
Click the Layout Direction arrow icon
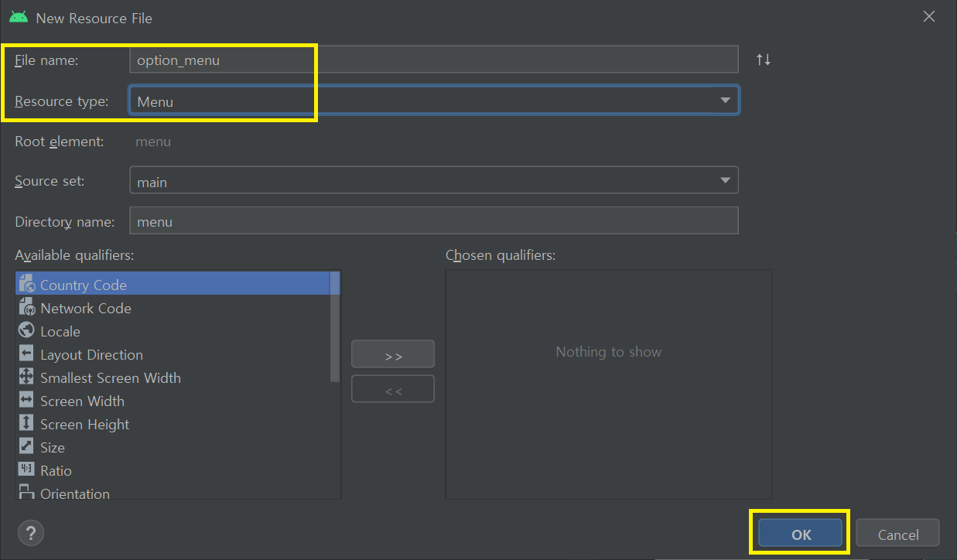tap(26, 353)
